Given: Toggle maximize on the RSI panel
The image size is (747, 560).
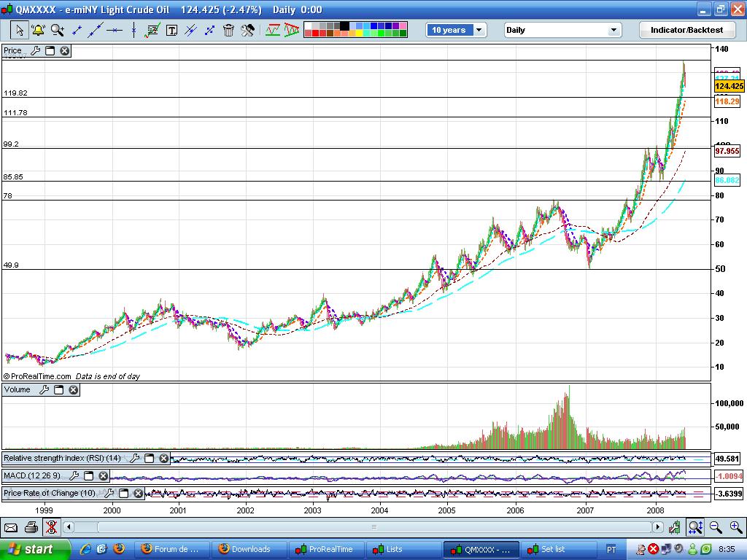Looking at the screenshot, I should point(149,459).
